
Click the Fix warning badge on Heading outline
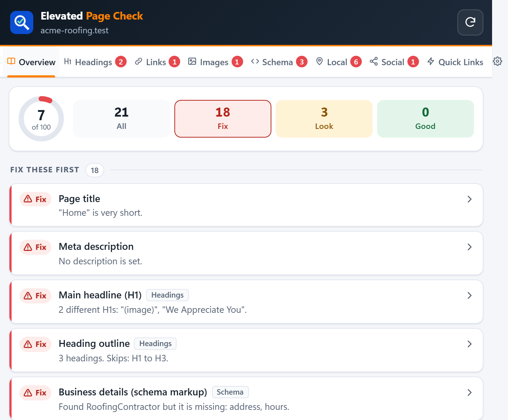[35, 344]
